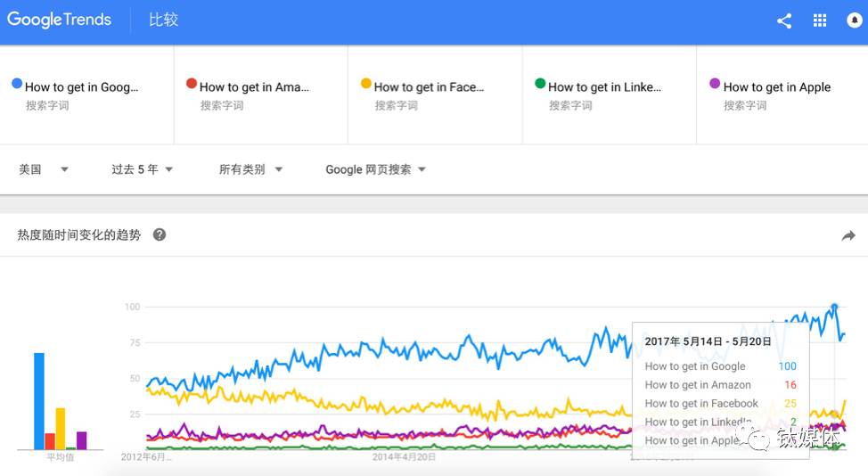Open the 所有类别 category dropdown
The width and height of the screenshot is (868, 476).
click(x=250, y=169)
